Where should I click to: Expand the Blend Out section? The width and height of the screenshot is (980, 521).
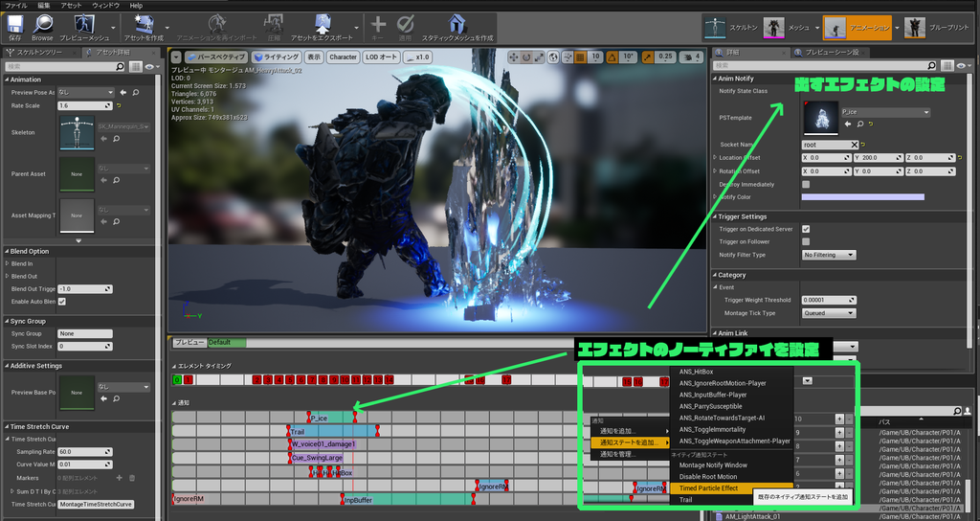point(8,276)
